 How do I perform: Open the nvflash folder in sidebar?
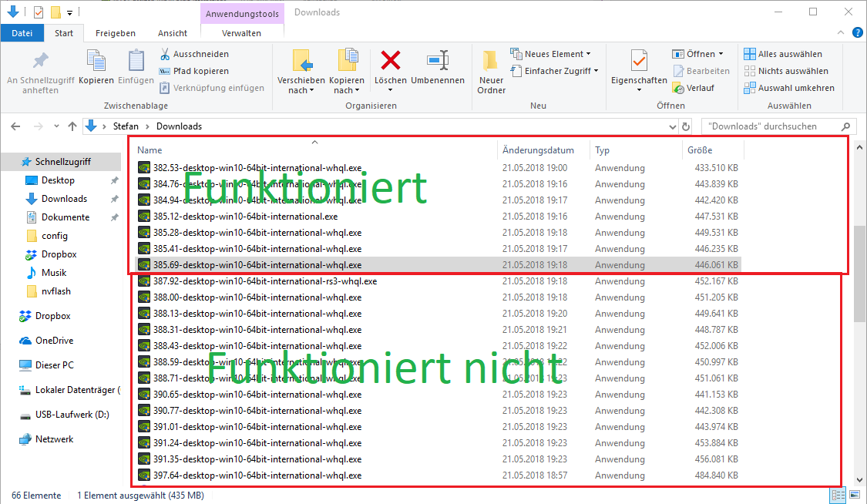(55, 291)
